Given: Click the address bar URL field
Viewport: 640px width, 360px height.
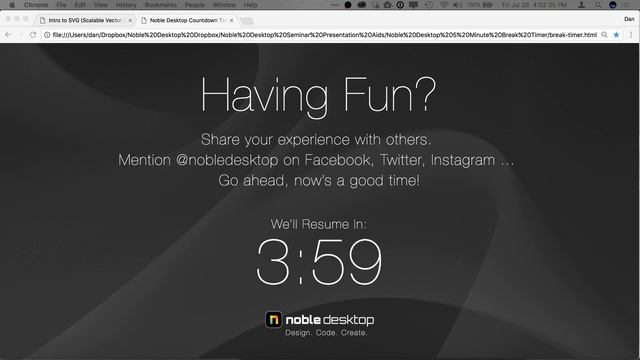Looking at the screenshot, I should pyautogui.click(x=324, y=35).
